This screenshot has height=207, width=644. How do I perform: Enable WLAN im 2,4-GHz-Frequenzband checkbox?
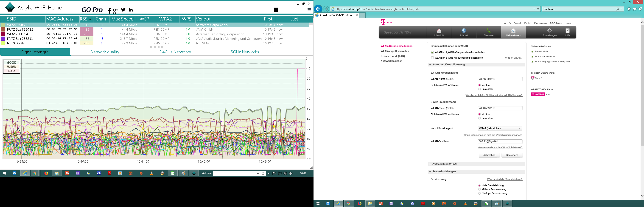(432, 52)
